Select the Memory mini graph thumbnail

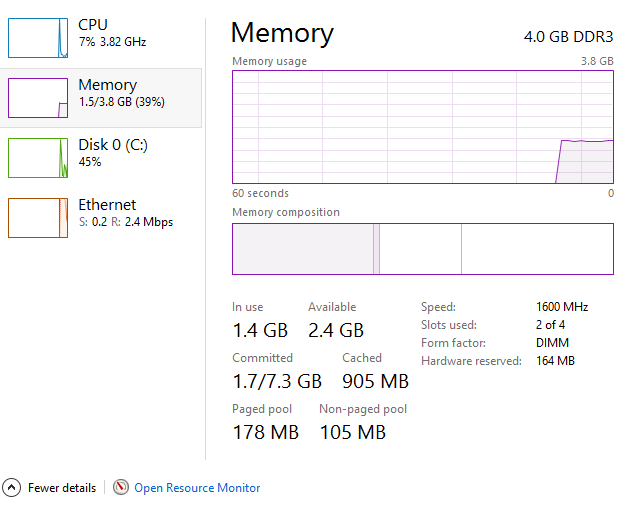pyautogui.click(x=37, y=97)
